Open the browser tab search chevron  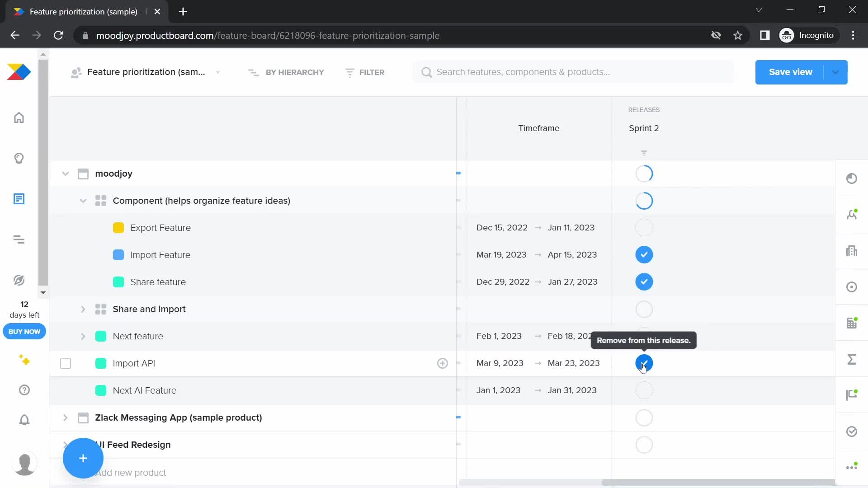click(759, 10)
